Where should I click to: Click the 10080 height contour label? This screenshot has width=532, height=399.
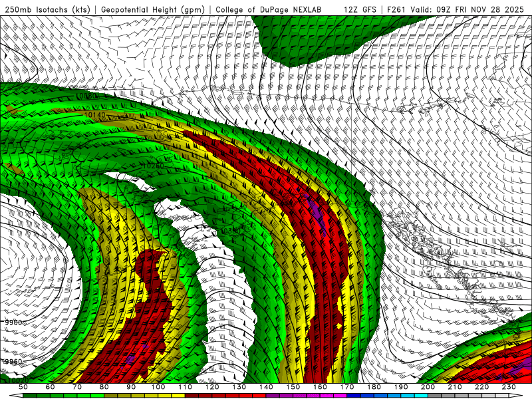click(86, 96)
